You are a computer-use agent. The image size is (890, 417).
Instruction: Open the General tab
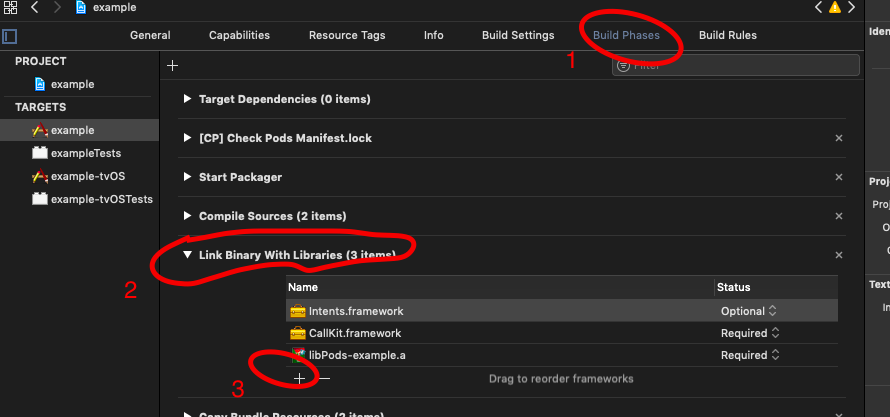point(150,35)
